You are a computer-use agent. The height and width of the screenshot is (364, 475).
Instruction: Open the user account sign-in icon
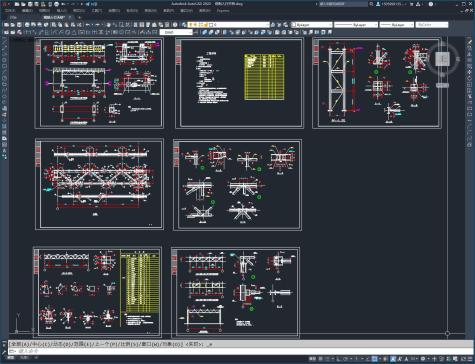tap(378, 4)
